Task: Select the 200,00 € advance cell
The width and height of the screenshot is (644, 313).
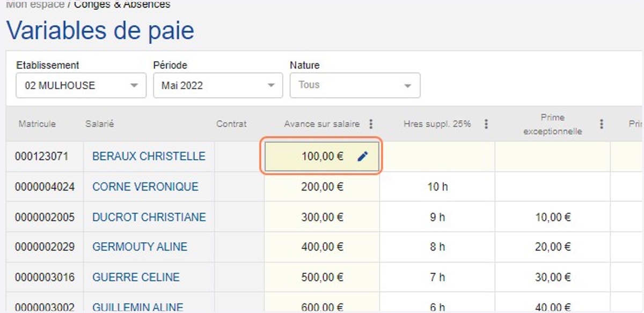Action: click(x=322, y=187)
